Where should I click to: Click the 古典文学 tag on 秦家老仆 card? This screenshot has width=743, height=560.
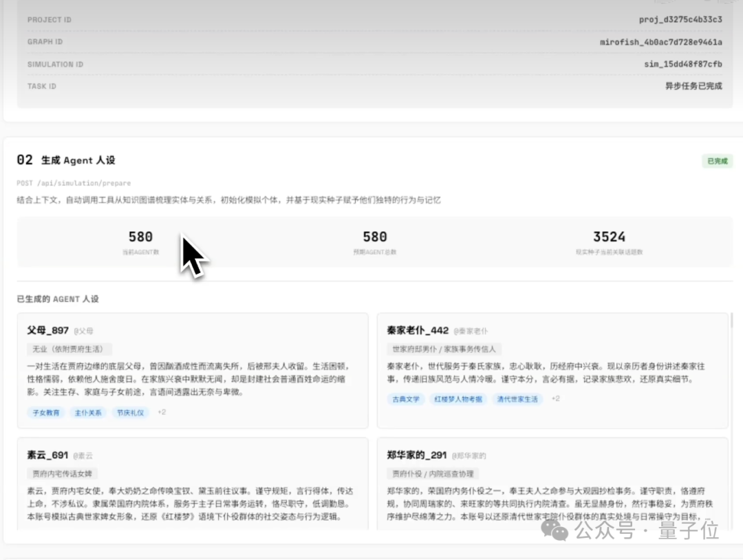point(406,398)
